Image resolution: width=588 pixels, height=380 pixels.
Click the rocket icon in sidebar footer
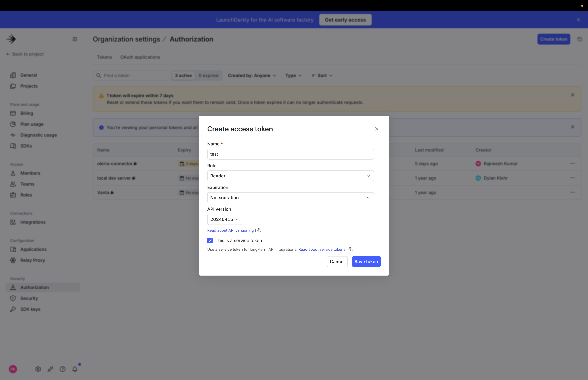coord(50,369)
